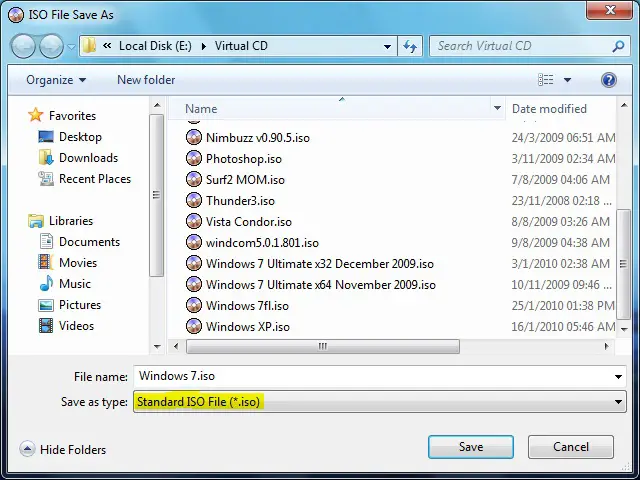Click the disc icon beside Photoshop.iso
Screen dimensions: 640x480
tap(193, 158)
